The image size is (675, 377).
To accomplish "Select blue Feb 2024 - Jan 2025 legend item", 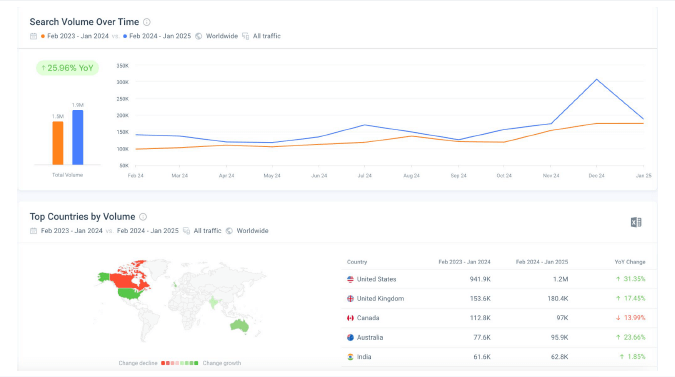I will 157,36.
